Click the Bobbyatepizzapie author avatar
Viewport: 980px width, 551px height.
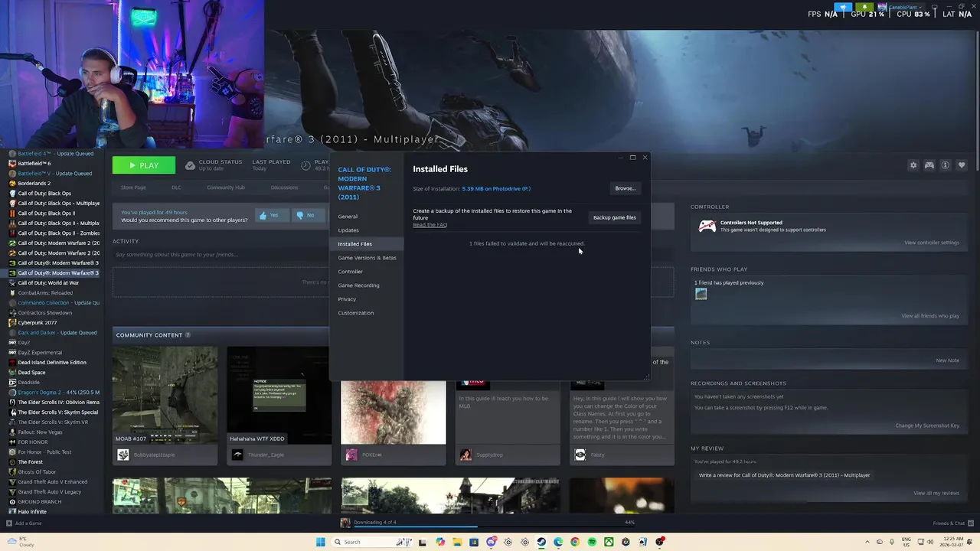pyautogui.click(x=123, y=455)
